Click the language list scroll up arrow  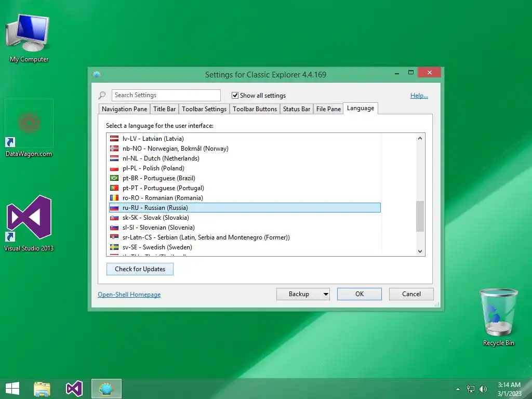pyautogui.click(x=420, y=138)
